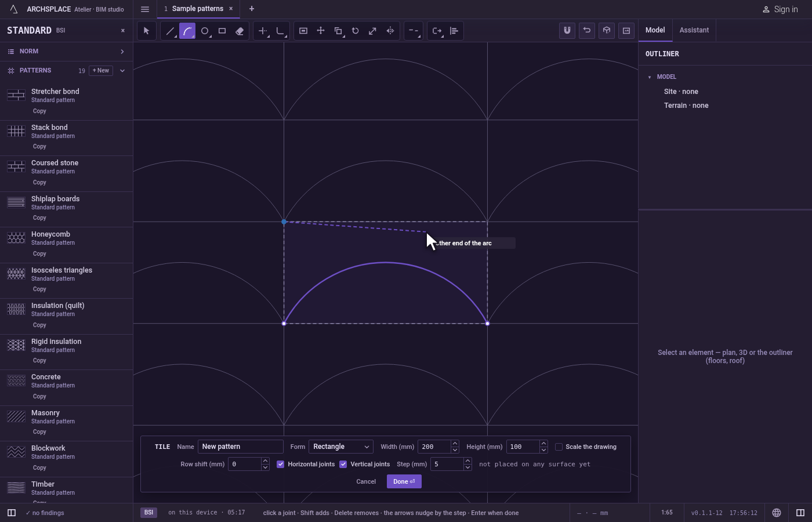Activate the Scale tool
The width and height of the screenshot is (812, 522).
pos(373,31)
